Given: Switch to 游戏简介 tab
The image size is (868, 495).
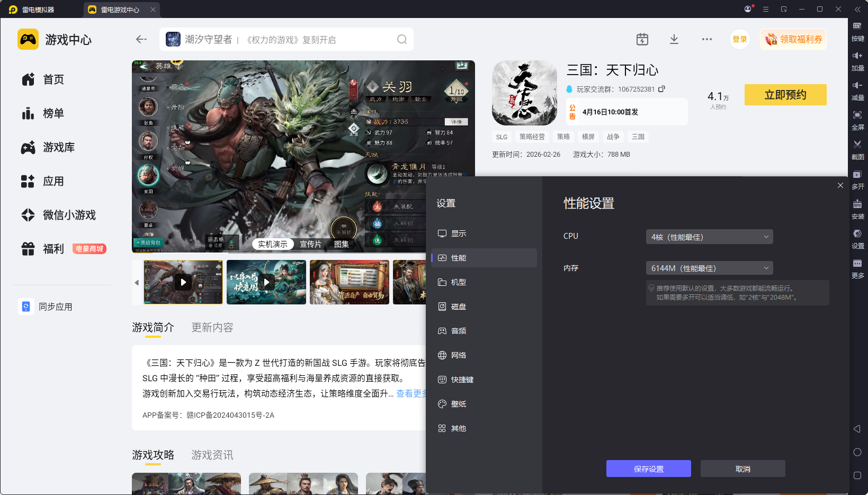Looking at the screenshot, I should [153, 328].
